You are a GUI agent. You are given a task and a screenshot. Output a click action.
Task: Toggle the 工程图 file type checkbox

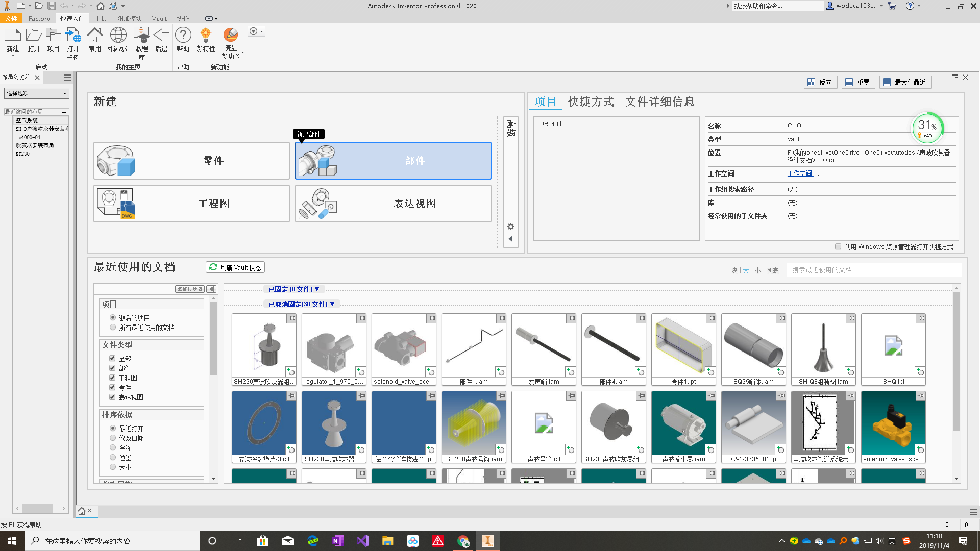click(x=112, y=378)
